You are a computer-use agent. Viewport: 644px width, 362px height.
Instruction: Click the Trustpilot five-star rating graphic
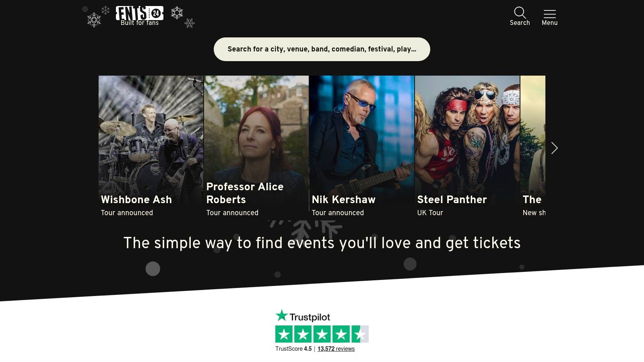[322, 334]
